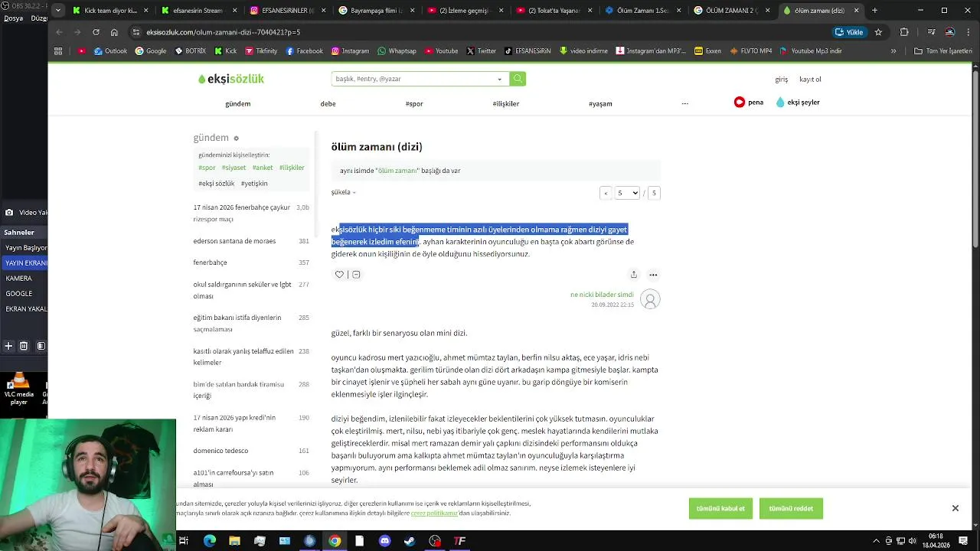Reload the page in Chrome

click(96, 32)
